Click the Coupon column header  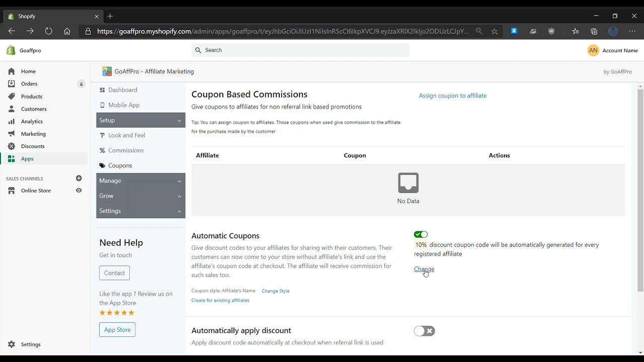pos(355,155)
